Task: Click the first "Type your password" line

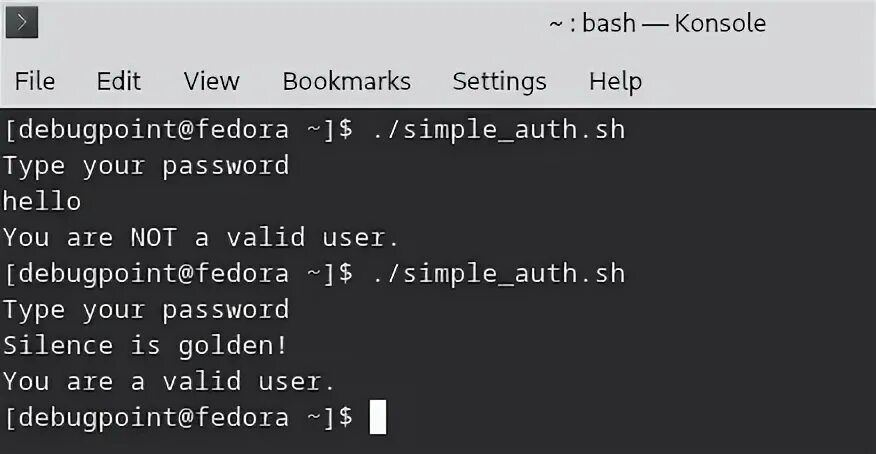Action: [x=146, y=166]
